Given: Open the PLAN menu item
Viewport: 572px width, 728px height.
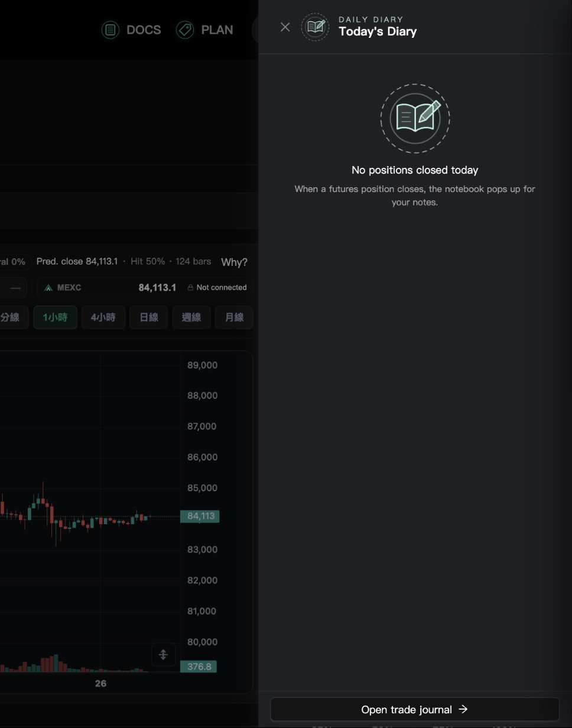Looking at the screenshot, I should coord(205,30).
